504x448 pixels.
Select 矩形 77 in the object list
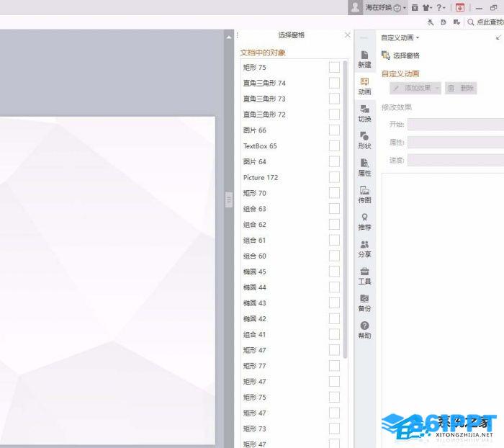tap(255, 366)
